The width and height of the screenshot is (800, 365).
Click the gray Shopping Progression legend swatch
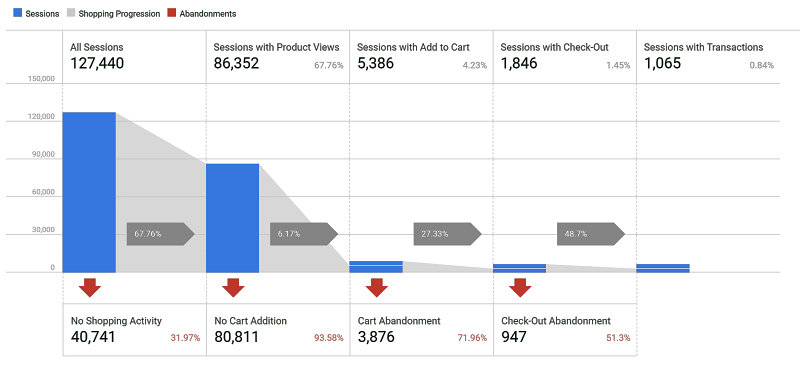[x=70, y=14]
